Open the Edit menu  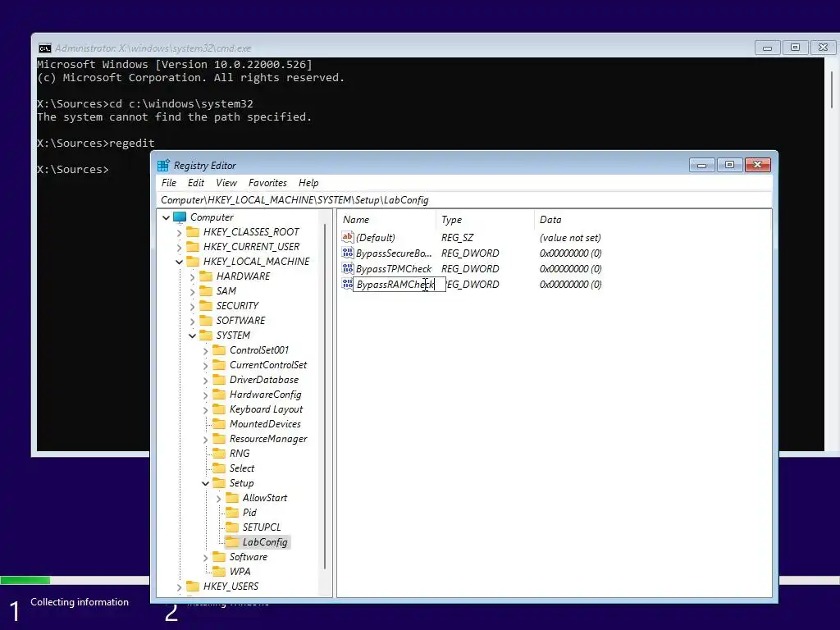coord(195,183)
